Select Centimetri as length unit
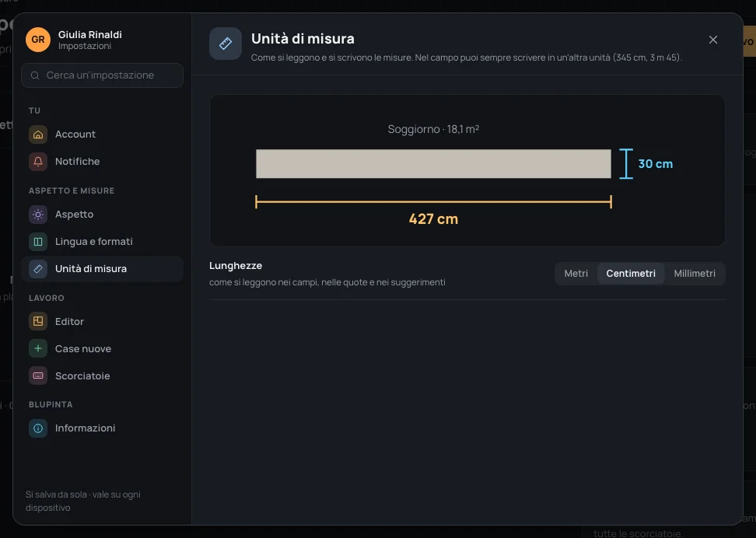This screenshot has width=756, height=538. [x=631, y=274]
